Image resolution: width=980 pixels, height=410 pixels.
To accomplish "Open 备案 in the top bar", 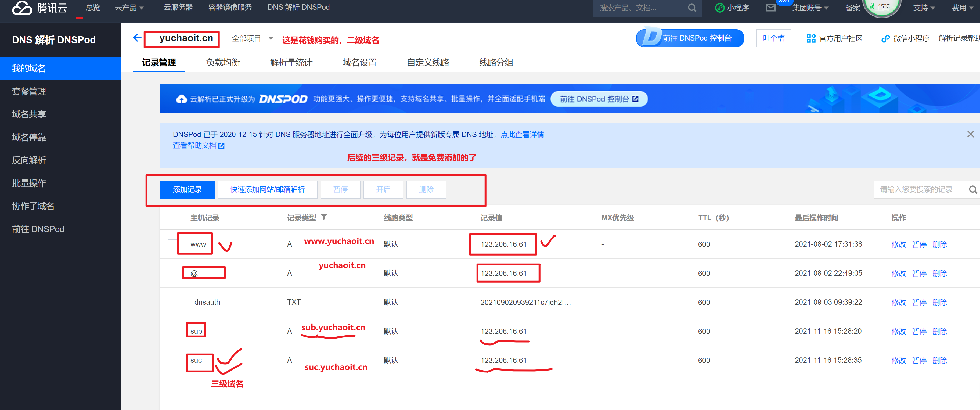I will point(853,8).
